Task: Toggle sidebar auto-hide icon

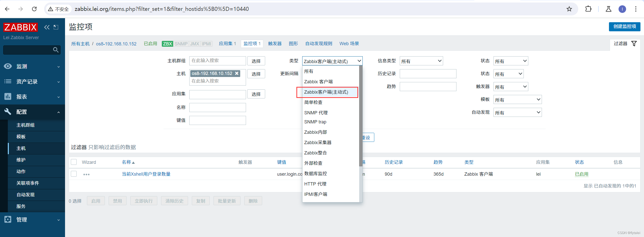Action: pos(56,27)
